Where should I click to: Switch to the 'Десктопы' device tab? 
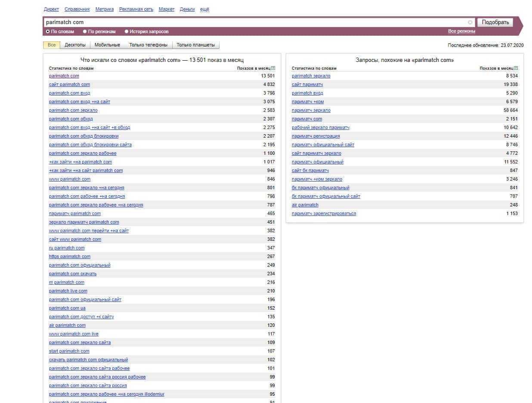click(x=75, y=45)
